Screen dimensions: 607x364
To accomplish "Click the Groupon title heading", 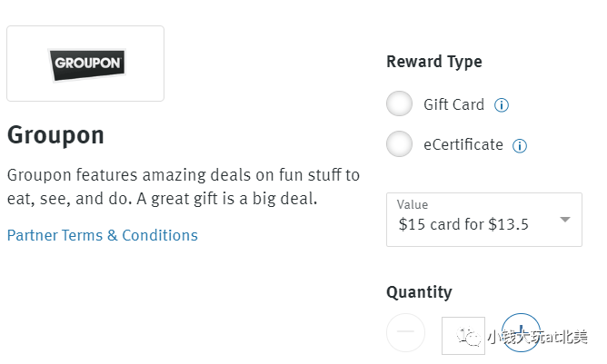I will click(55, 135).
